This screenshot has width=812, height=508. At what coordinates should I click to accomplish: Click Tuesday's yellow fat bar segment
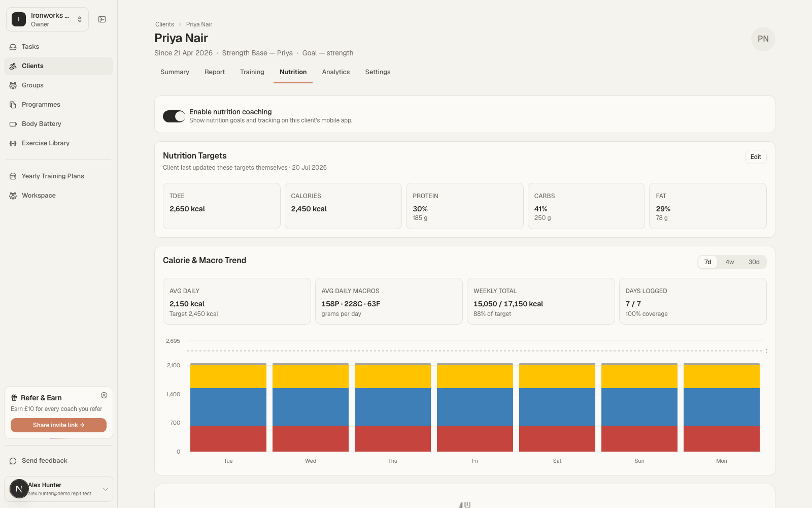[228, 376]
